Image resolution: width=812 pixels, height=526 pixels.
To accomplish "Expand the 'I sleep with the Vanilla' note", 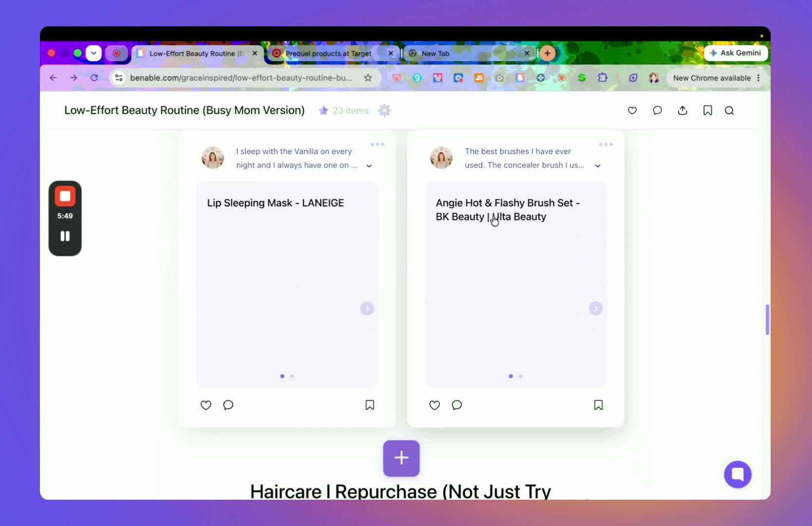I will [369, 166].
